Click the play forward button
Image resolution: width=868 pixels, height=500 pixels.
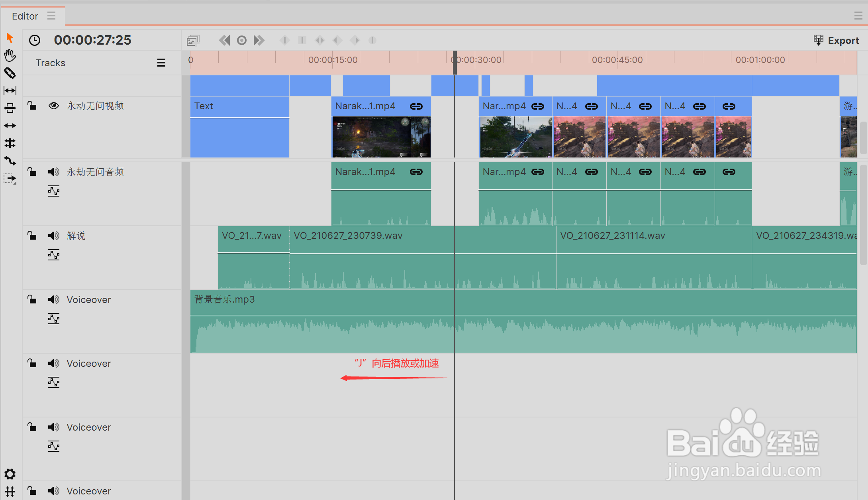pos(259,40)
